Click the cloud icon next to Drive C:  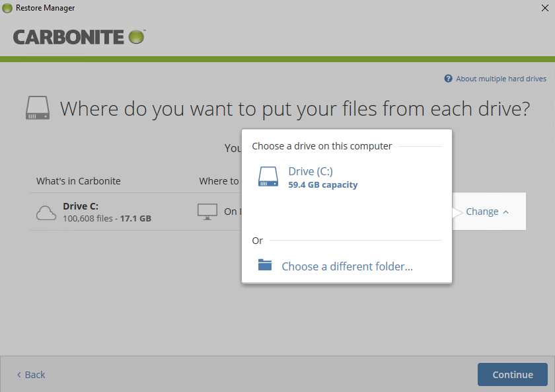pos(46,212)
